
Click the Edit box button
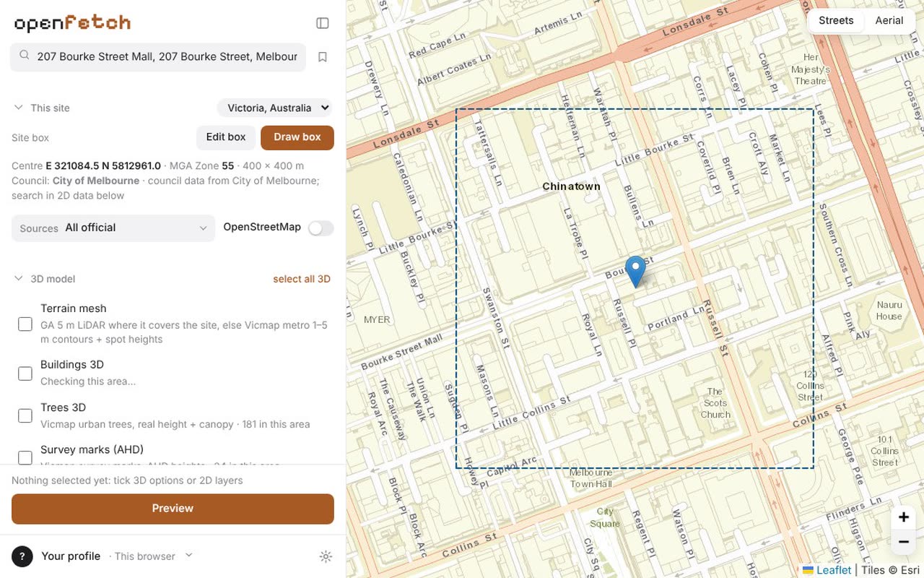(x=226, y=137)
